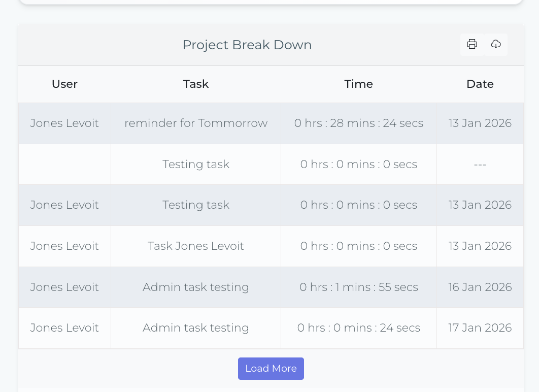
Task: Click the dashes placeholder date cell
Action: [480, 165]
